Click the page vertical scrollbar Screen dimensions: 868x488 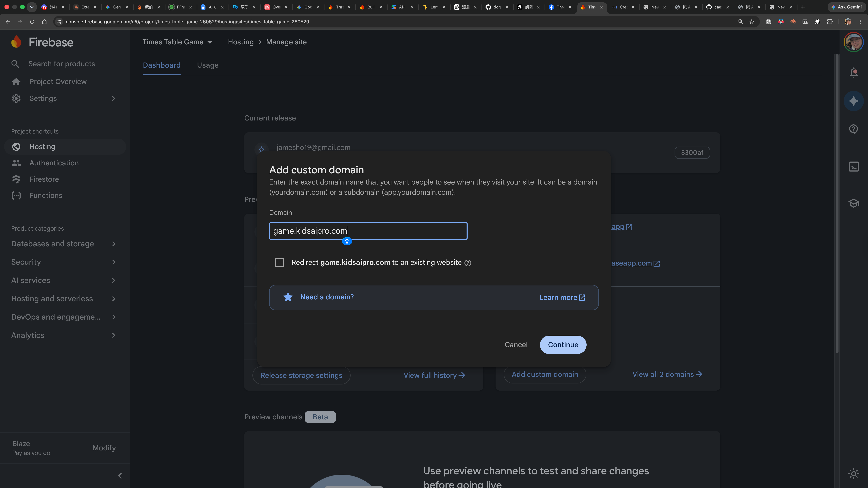click(837, 204)
